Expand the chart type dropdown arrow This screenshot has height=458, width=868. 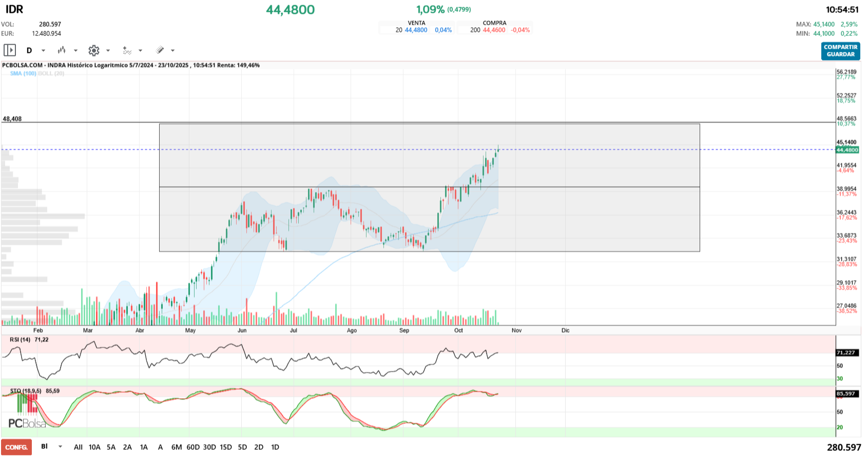75,50
